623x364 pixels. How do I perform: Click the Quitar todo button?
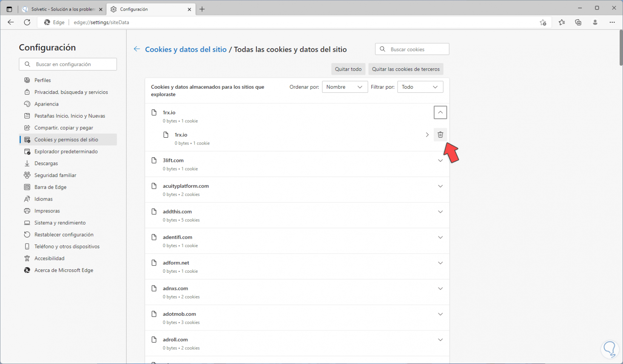[x=348, y=69]
